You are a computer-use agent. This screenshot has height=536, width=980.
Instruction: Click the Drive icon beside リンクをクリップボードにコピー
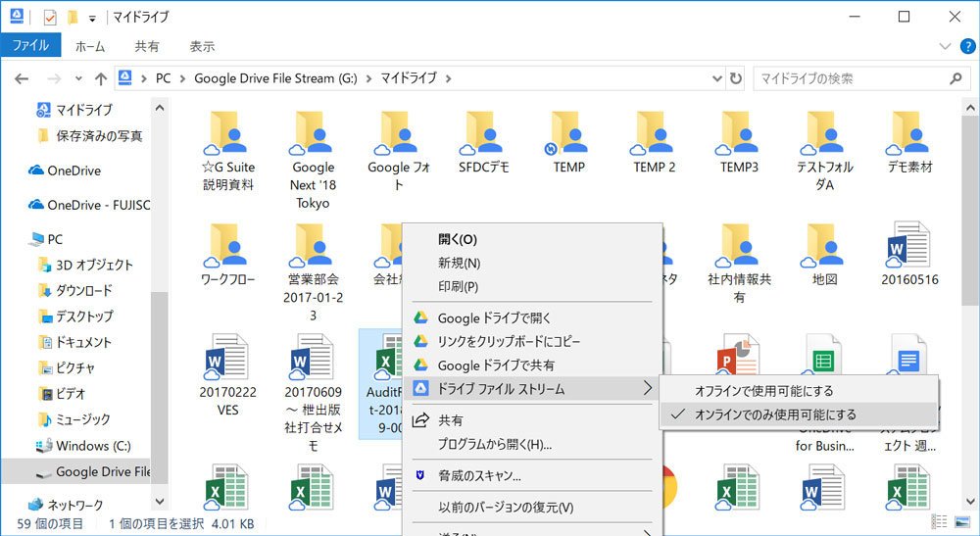pos(421,342)
